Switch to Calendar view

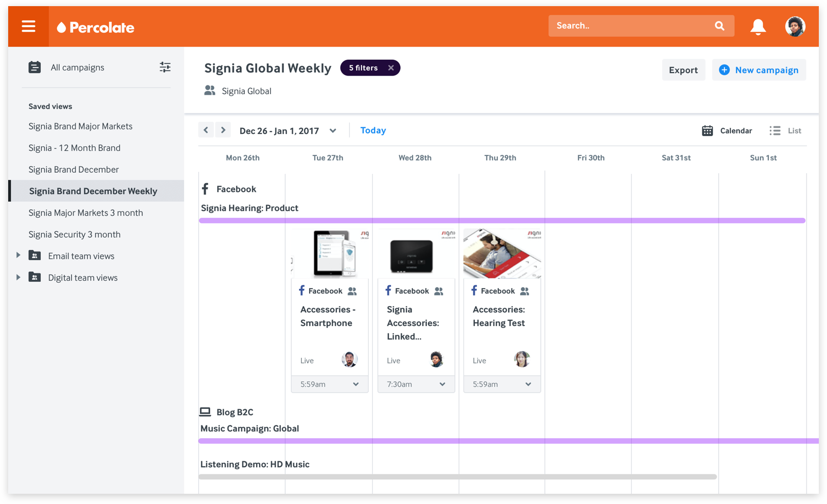(727, 131)
